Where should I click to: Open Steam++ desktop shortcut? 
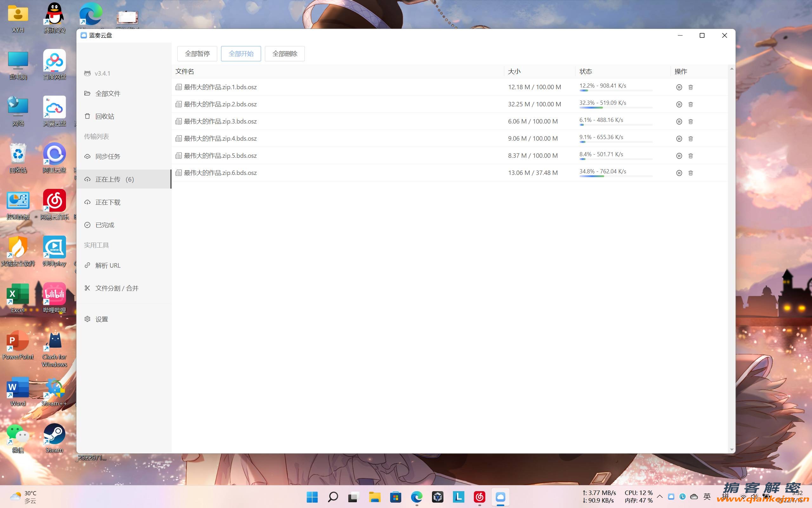54,392
